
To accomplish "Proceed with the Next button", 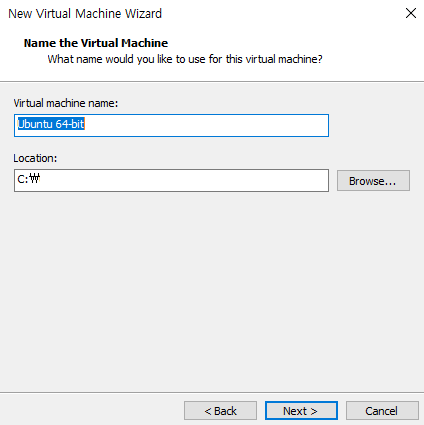I will [301, 411].
